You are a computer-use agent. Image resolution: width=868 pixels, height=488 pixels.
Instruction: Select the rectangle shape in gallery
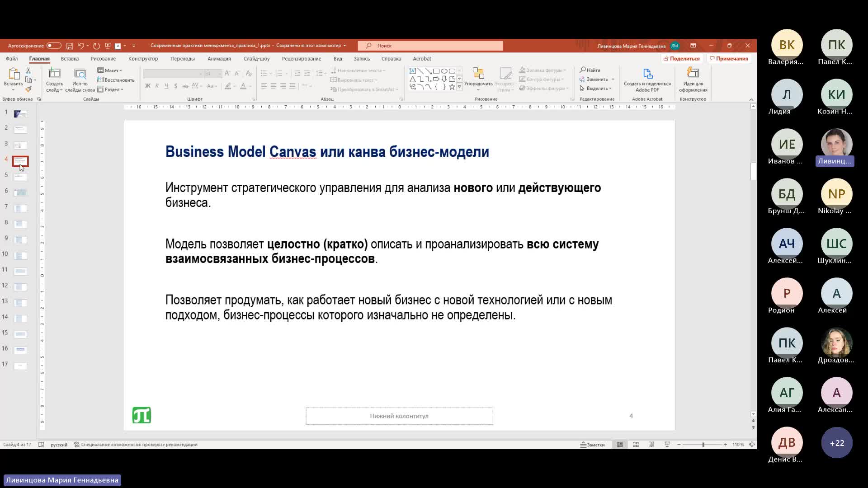tap(436, 71)
